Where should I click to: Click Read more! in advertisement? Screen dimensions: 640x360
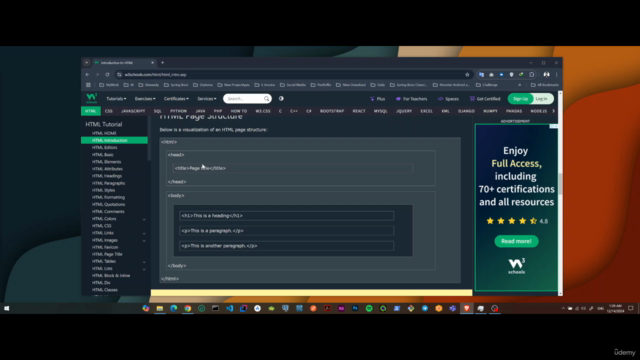tap(516, 241)
